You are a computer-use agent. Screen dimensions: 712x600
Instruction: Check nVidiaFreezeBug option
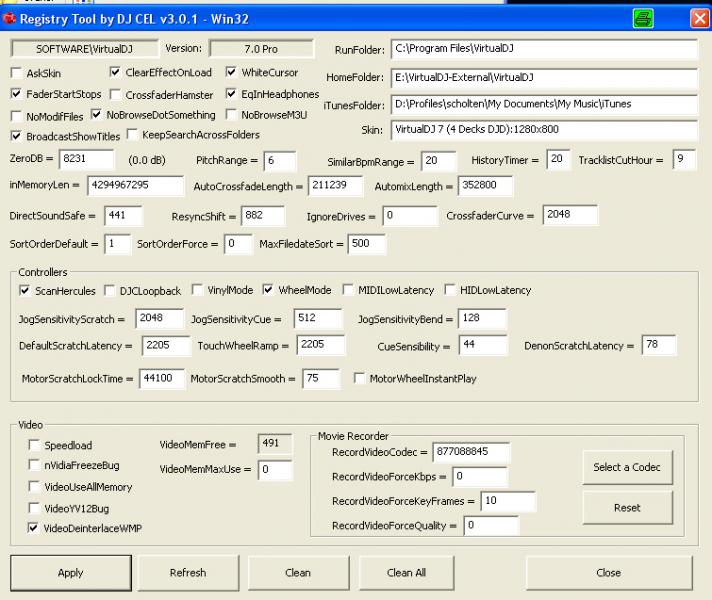coord(34,465)
